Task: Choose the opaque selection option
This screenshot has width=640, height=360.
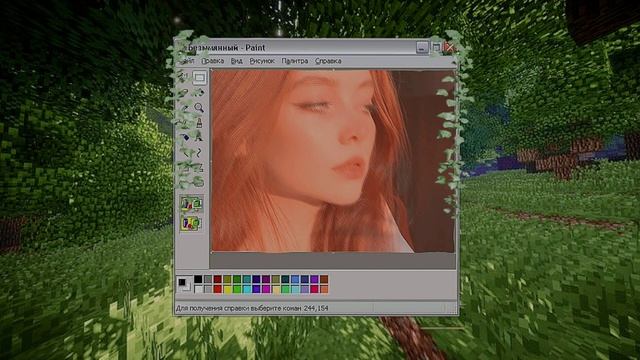Action: tap(191, 204)
